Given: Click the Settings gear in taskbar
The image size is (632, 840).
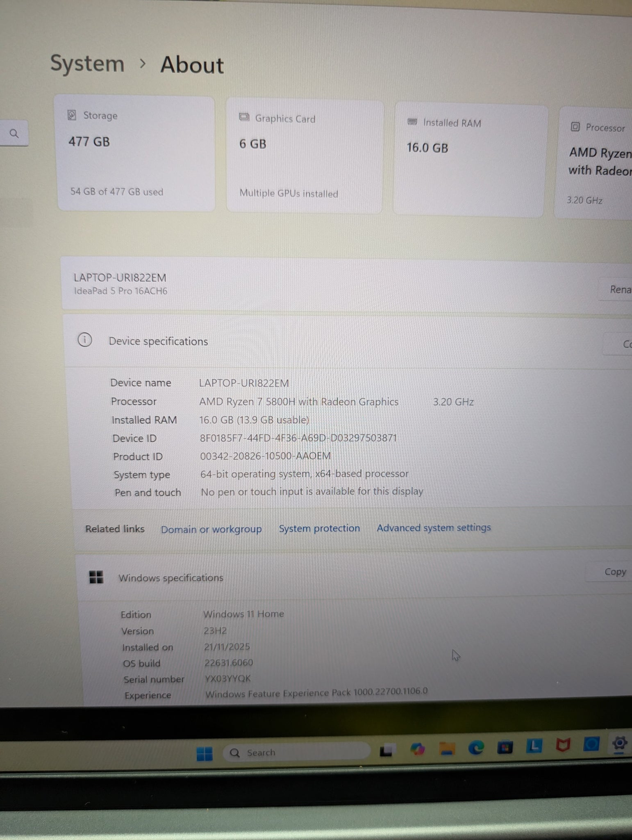Looking at the screenshot, I should [619, 743].
